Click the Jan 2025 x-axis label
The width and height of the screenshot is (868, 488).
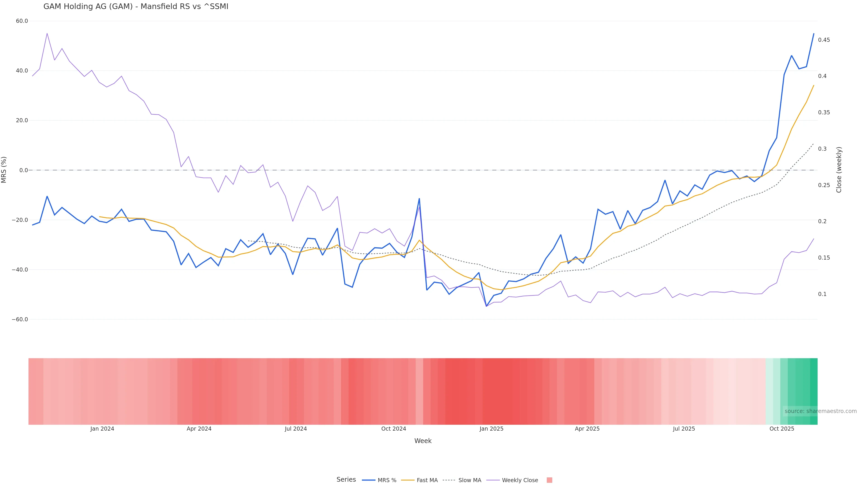(x=491, y=429)
